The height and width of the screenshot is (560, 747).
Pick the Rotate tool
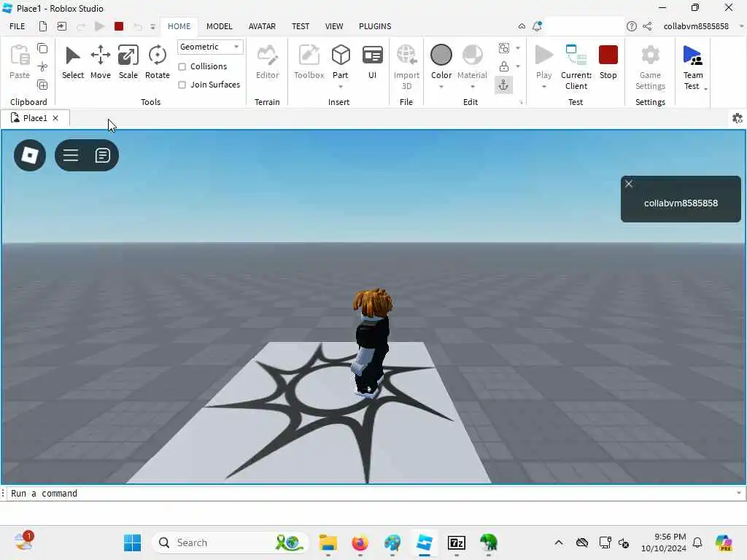tap(158, 62)
